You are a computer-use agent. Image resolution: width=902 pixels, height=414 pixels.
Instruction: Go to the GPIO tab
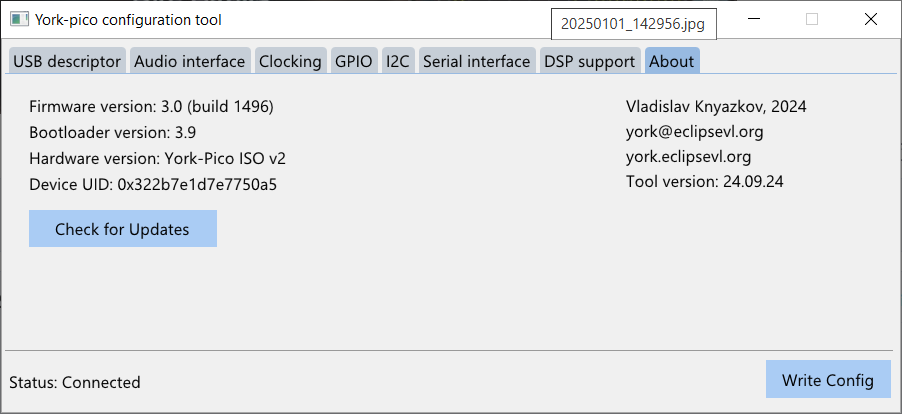point(354,61)
